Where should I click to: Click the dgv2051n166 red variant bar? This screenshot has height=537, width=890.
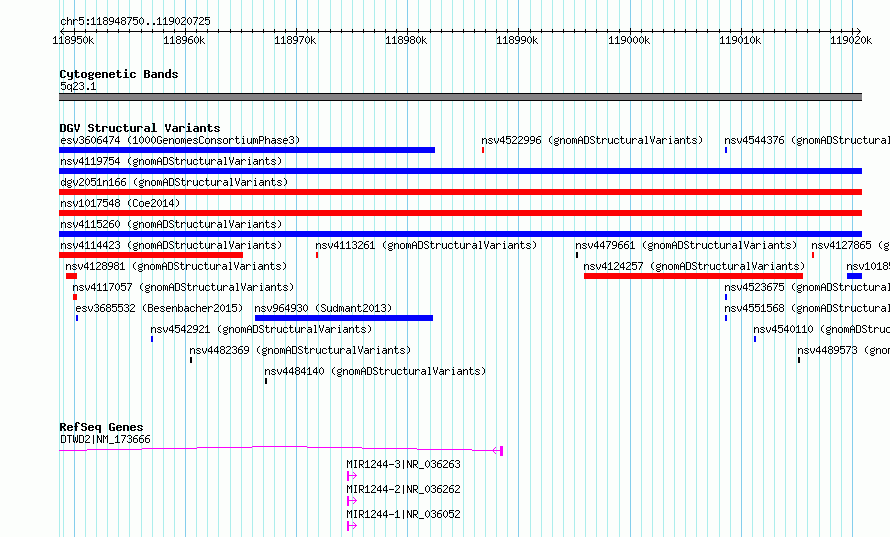(x=460, y=192)
